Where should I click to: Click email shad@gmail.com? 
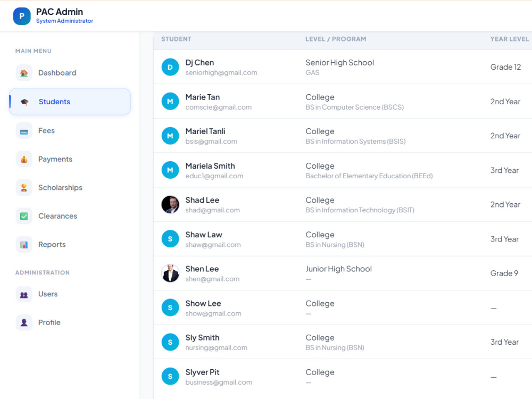[212, 210]
